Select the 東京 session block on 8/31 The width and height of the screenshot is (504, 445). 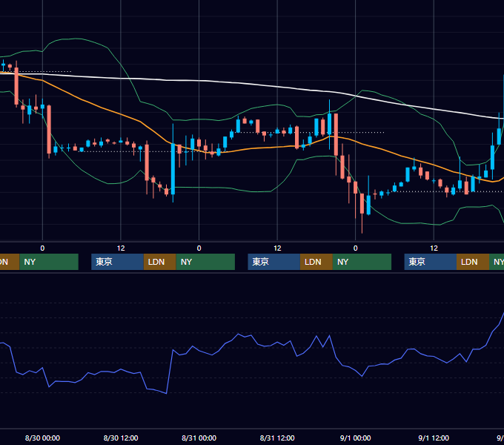(273, 262)
